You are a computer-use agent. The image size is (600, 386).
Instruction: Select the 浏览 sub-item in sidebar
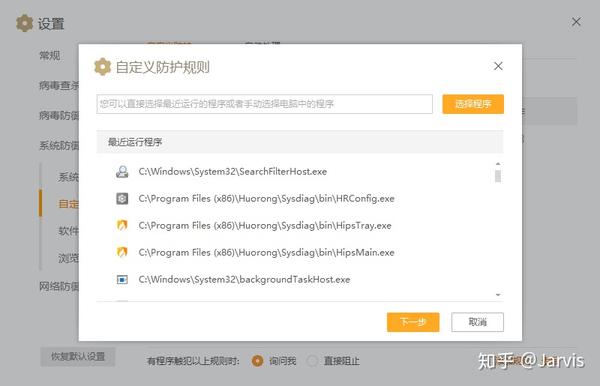[x=68, y=258]
